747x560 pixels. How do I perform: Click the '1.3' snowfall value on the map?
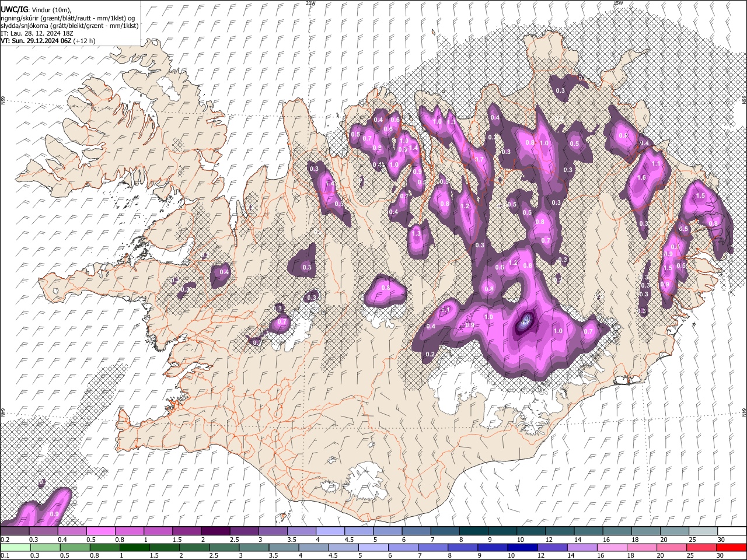tap(416, 233)
